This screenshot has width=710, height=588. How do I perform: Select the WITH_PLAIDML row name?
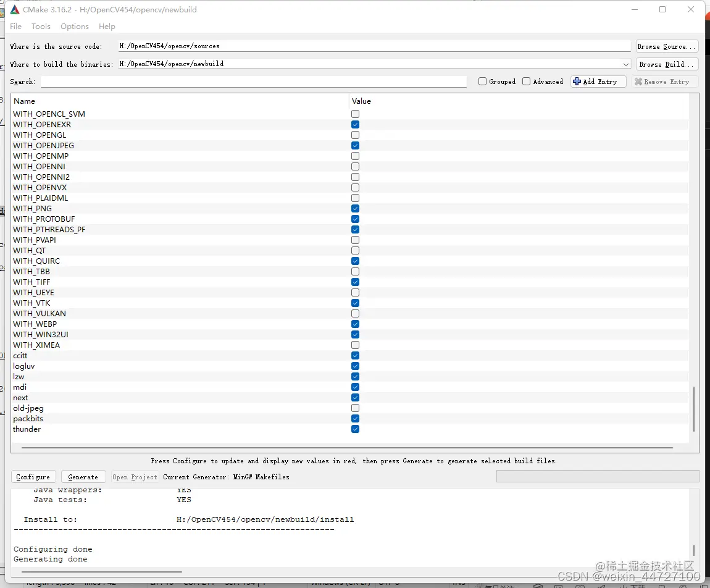40,198
